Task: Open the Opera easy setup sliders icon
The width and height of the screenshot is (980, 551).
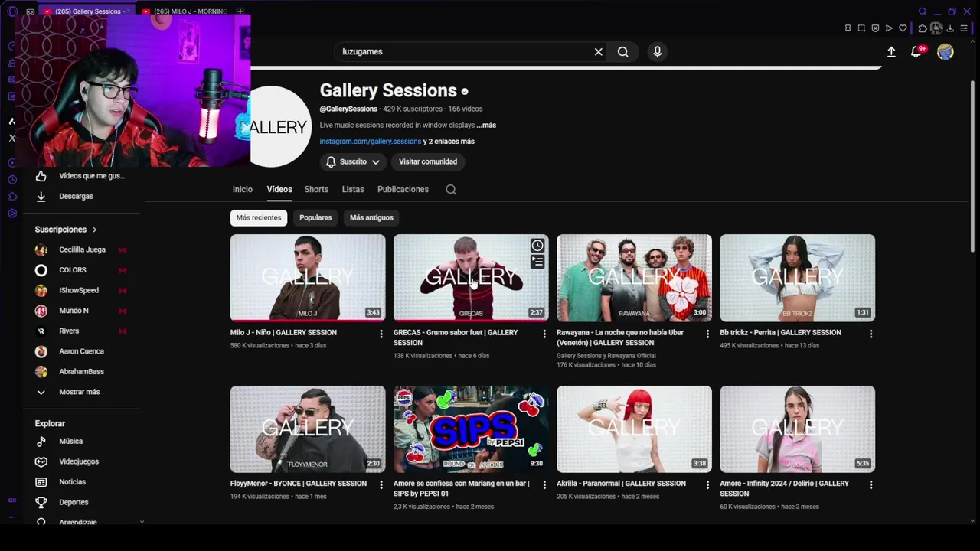Action: pyautogui.click(x=964, y=28)
